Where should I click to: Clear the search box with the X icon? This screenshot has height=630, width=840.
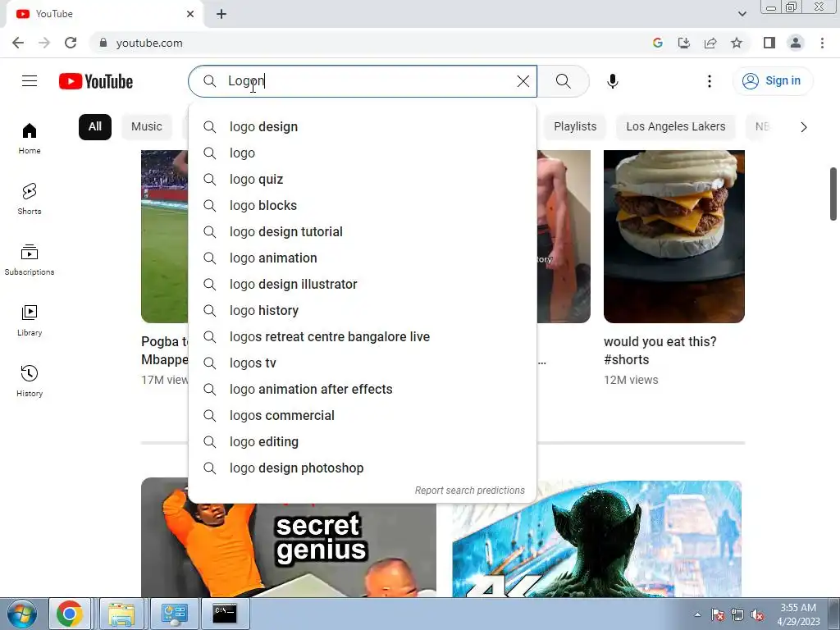[x=523, y=81]
